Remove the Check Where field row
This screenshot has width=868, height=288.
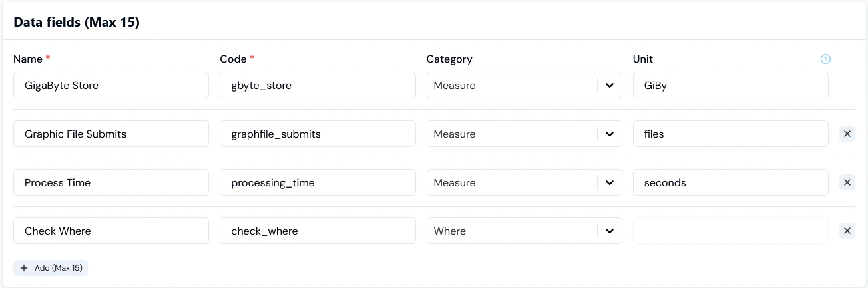pos(847,231)
